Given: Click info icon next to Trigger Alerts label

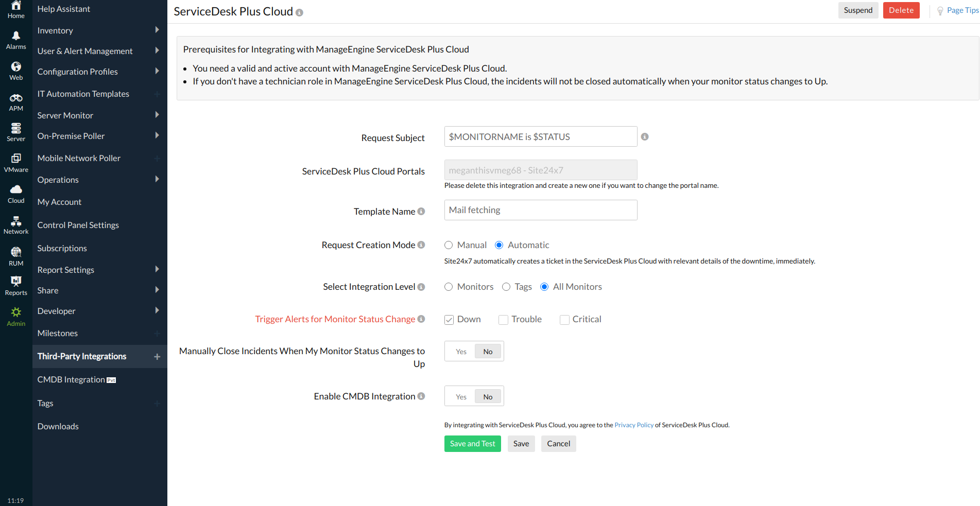Looking at the screenshot, I should (421, 319).
